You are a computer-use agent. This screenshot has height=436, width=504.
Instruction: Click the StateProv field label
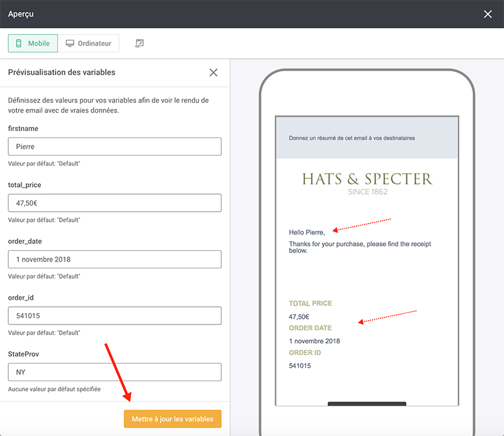point(23,354)
